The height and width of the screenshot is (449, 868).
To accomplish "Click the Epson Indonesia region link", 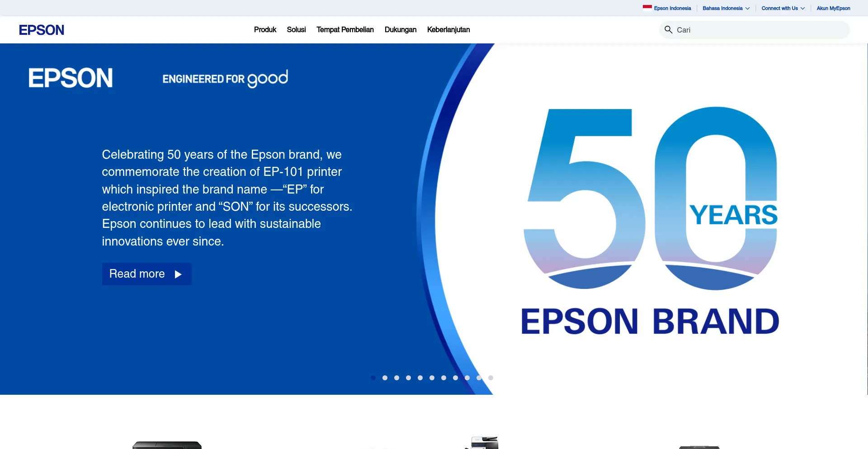I will click(672, 8).
